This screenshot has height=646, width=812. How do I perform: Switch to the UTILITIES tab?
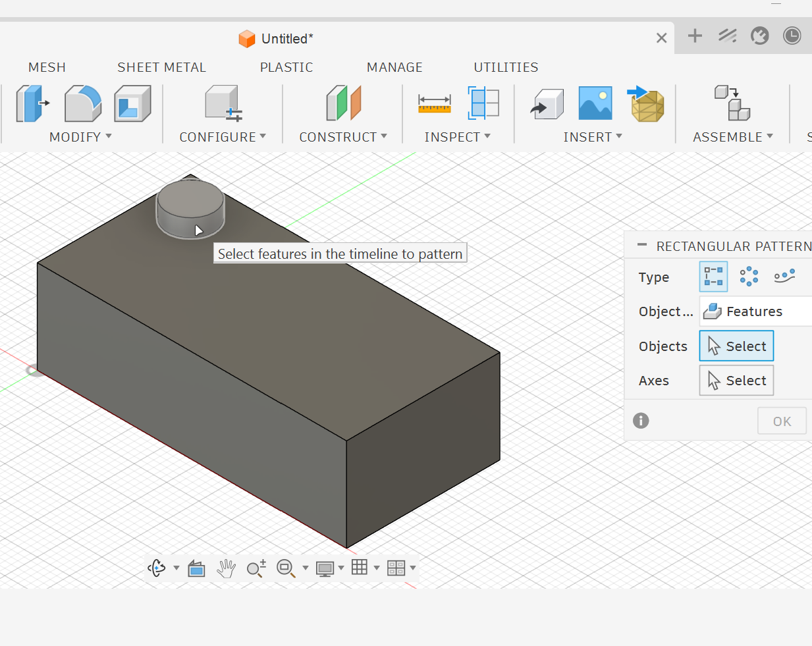point(506,67)
